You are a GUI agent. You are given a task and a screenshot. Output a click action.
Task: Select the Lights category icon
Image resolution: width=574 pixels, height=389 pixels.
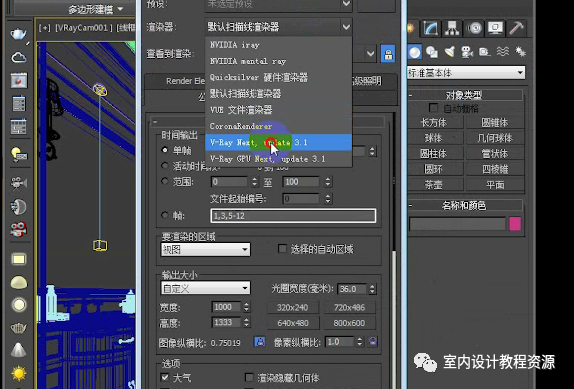point(450,52)
